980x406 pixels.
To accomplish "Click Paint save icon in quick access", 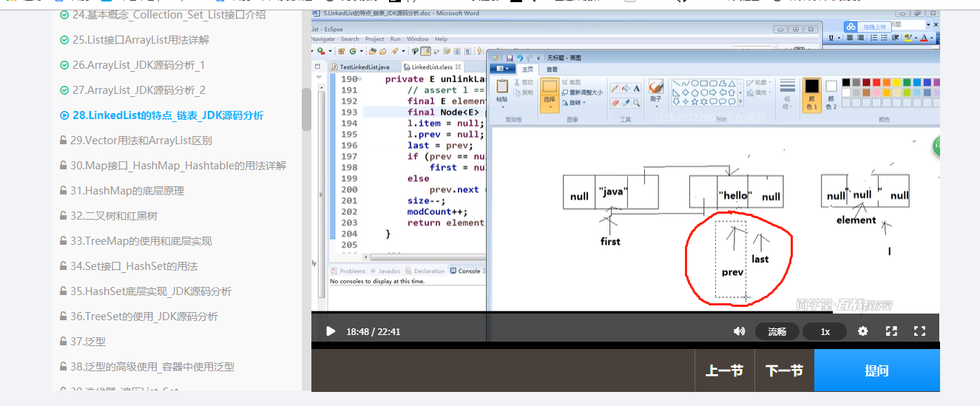I will point(509,57).
